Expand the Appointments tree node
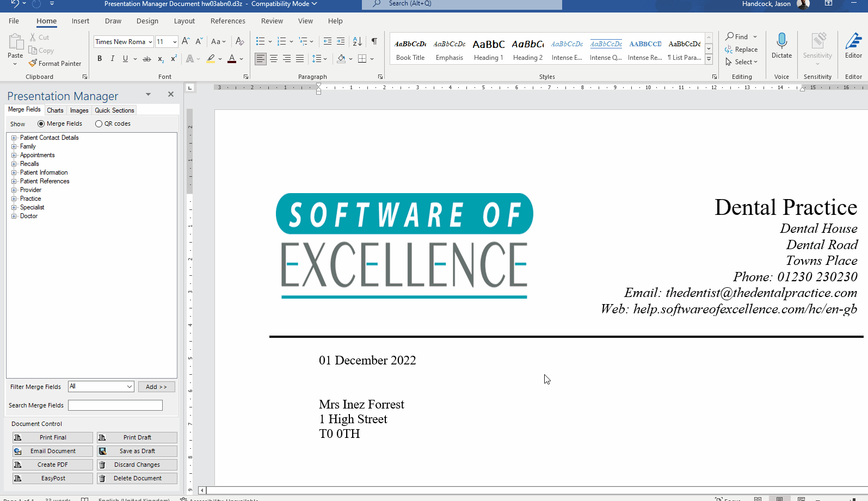This screenshot has height=501, width=868. (14, 156)
